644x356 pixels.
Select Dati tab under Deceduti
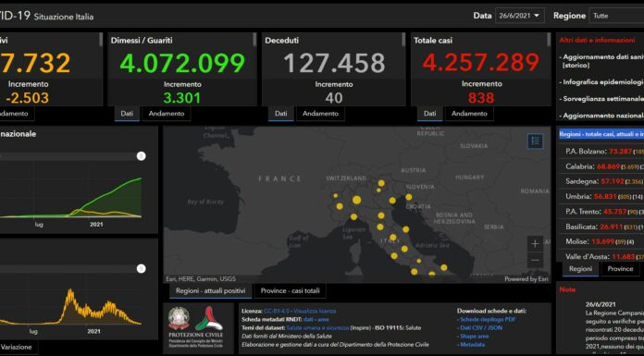(281, 114)
